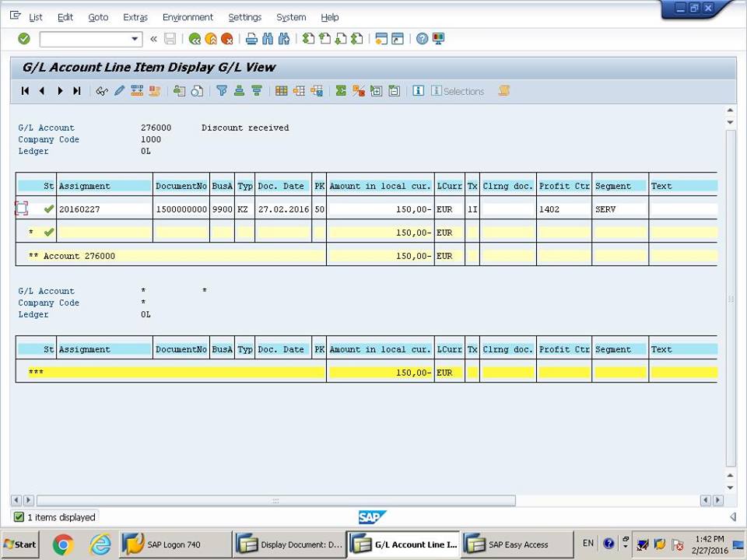Image resolution: width=747 pixels, height=560 pixels.
Task: Click the green Sum total icon
Action: click(x=341, y=91)
